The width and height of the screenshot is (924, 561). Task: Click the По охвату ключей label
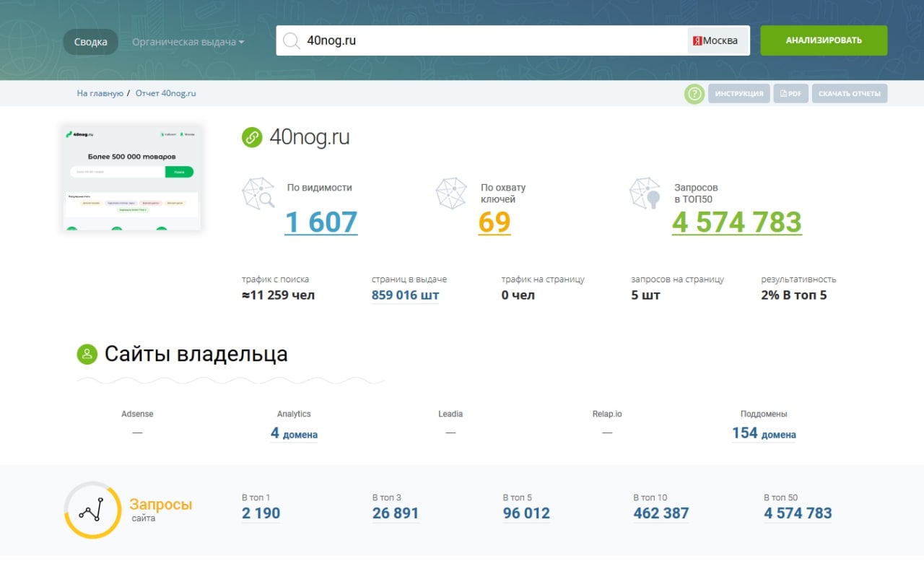click(x=503, y=193)
